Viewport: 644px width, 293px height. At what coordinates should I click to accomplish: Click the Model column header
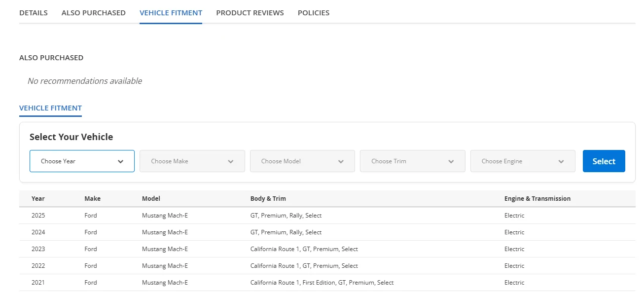point(151,199)
